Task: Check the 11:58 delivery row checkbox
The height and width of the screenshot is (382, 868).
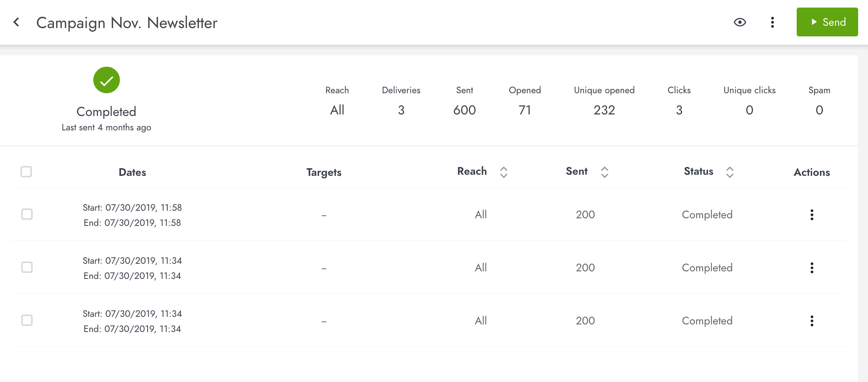Action: pyautogui.click(x=27, y=214)
